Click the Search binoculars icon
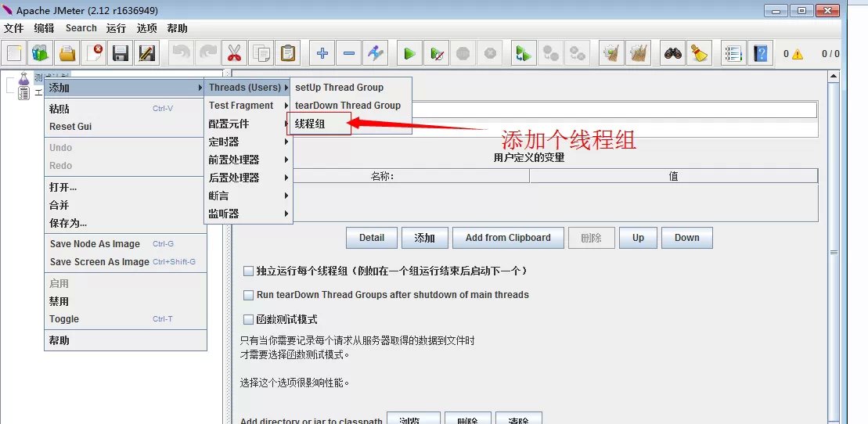Screen dimensions: 868x424 673,54
